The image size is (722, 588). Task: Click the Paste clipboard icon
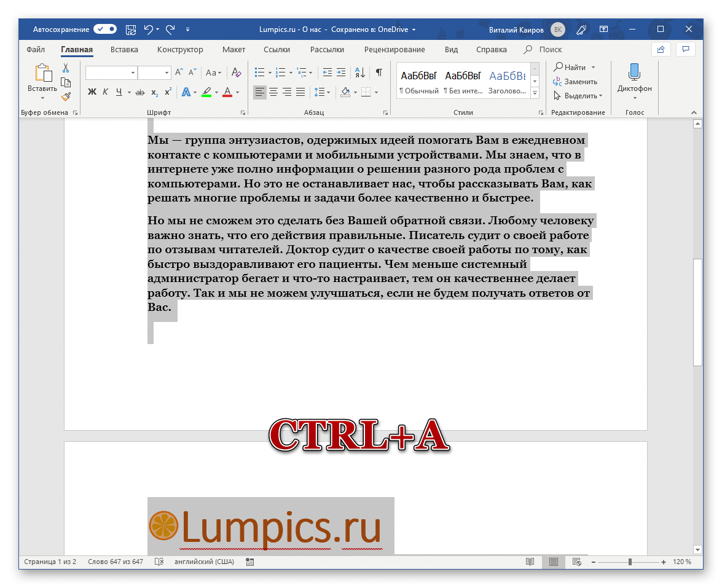(42, 73)
